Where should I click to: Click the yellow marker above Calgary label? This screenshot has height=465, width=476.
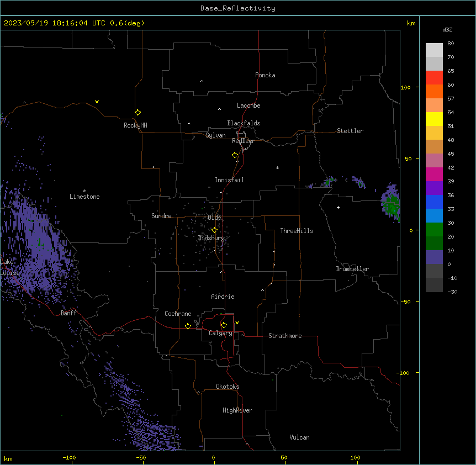pyautogui.click(x=224, y=325)
